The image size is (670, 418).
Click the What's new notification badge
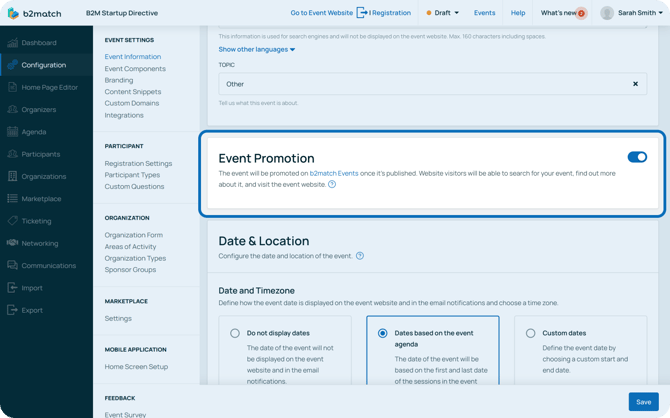(x=581, y=13)
